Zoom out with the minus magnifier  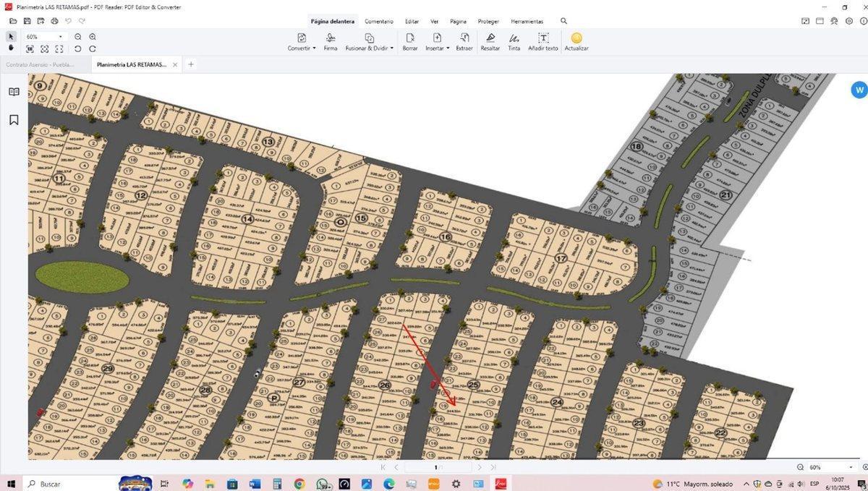coord(78,37)
